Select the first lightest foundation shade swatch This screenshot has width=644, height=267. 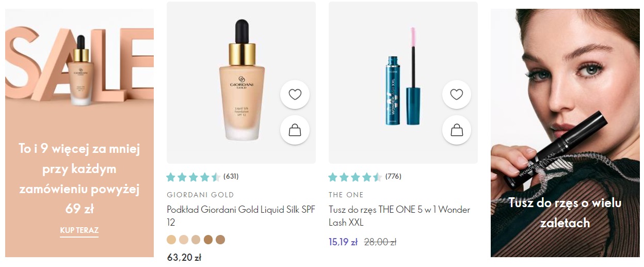pos(171,240)
